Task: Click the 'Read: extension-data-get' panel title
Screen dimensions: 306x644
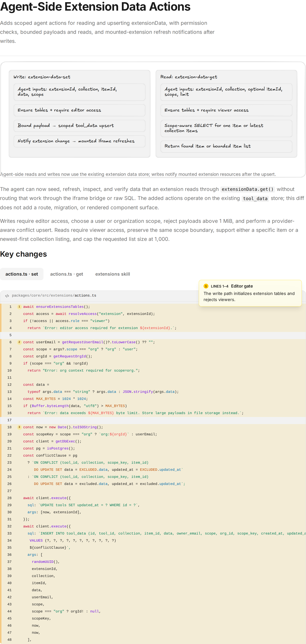Action: [189, 77]
